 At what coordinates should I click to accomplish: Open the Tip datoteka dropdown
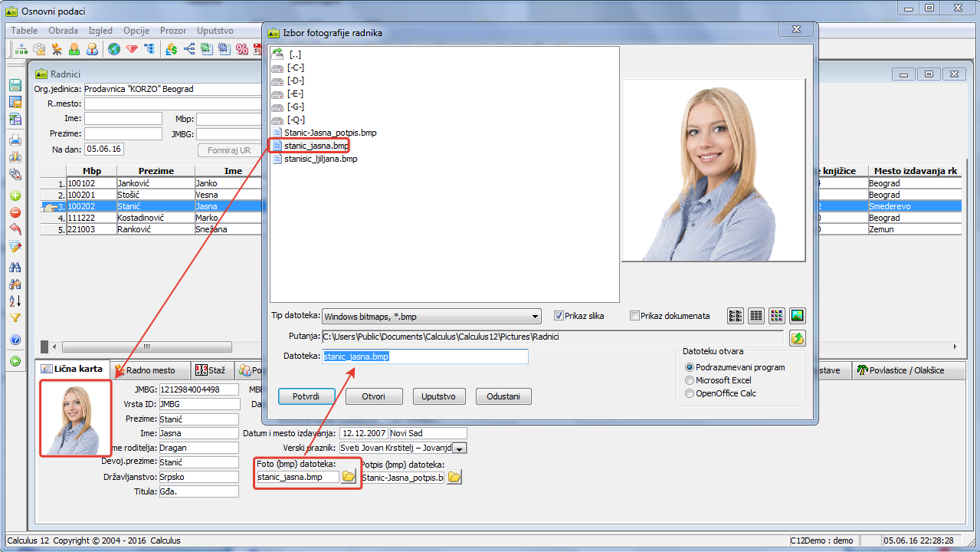(536, 317)
